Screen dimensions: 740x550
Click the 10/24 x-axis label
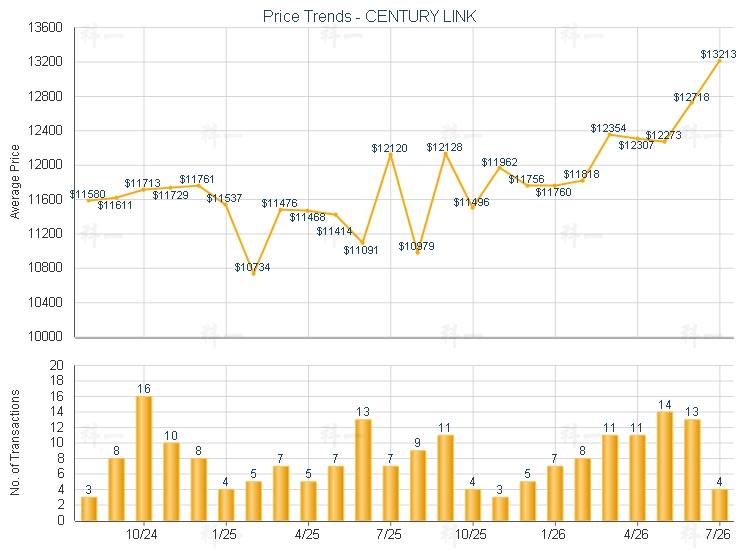pyautogui.click(x=142, y=534)
